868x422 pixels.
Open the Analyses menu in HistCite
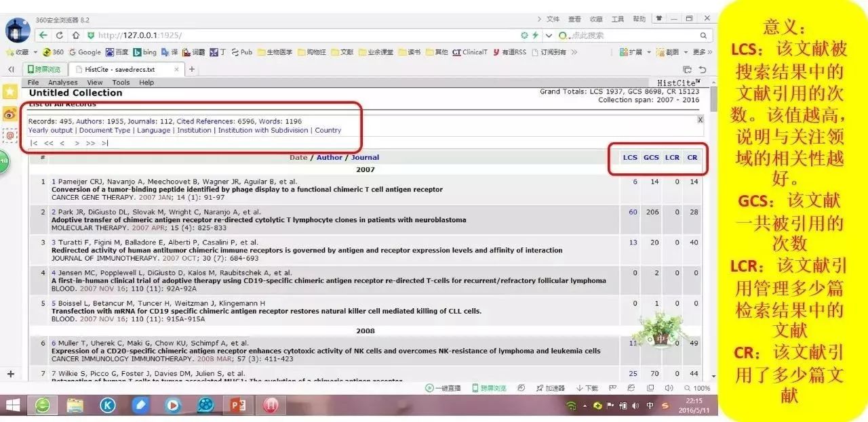63,82
